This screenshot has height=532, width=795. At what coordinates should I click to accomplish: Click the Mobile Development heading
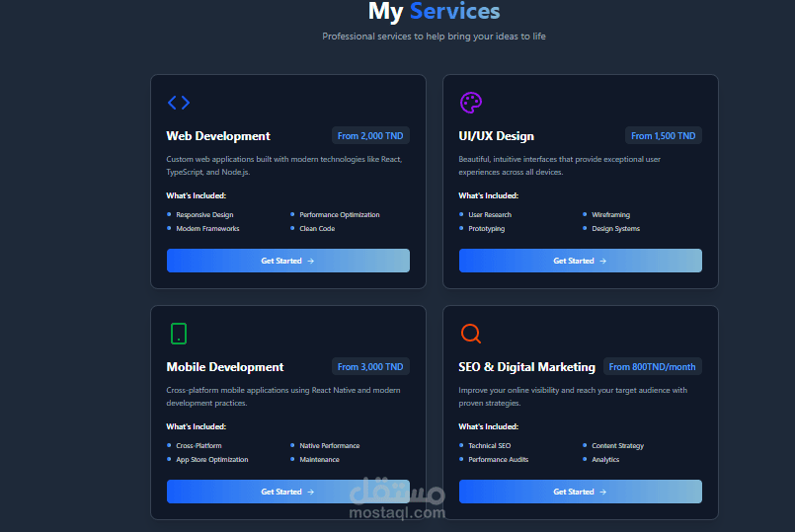[224, 367]
